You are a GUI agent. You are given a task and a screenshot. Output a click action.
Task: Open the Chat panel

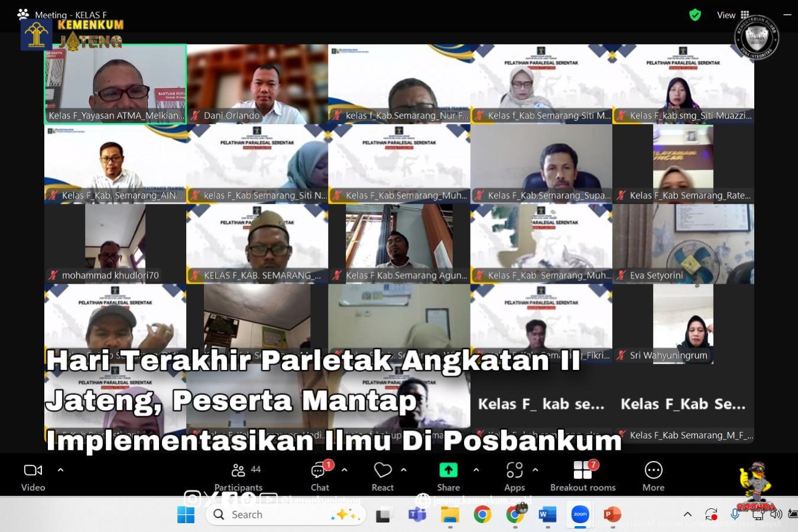point(320,476)
